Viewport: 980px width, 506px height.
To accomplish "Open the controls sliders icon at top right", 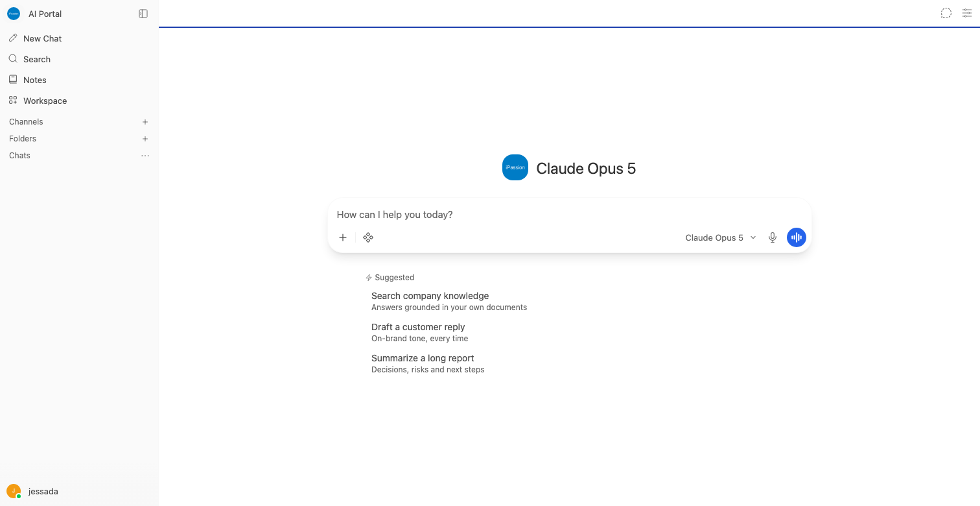I will (x=967, y=13).
